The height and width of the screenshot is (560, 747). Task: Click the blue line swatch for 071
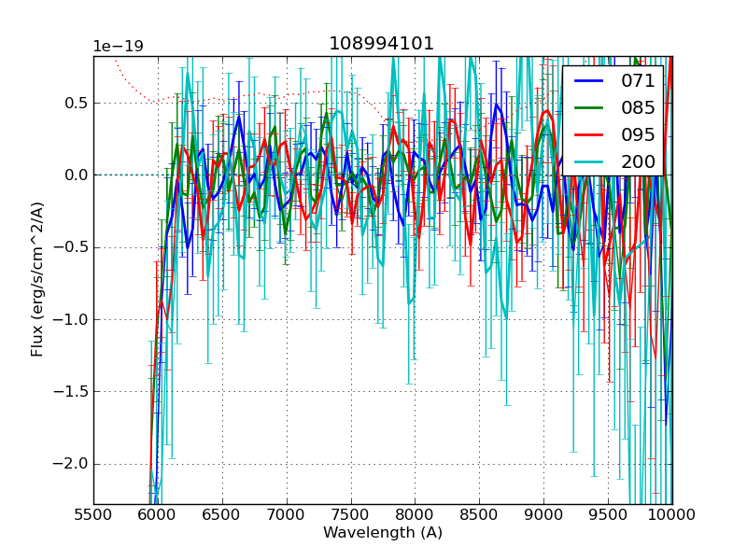[589, 81]
